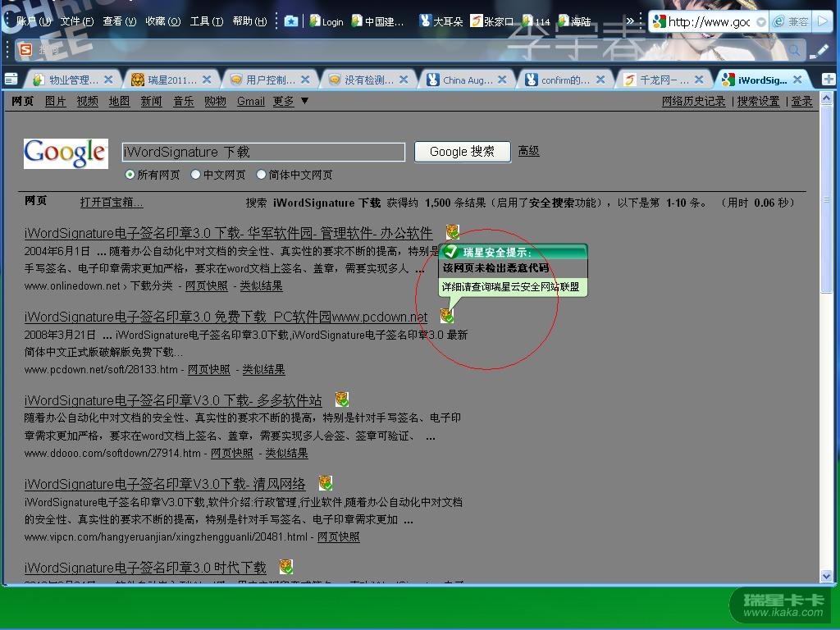The width and height of the screenshot is (840, 630).
Task: Click the Google 搜索 button
Action: [463, 152]
